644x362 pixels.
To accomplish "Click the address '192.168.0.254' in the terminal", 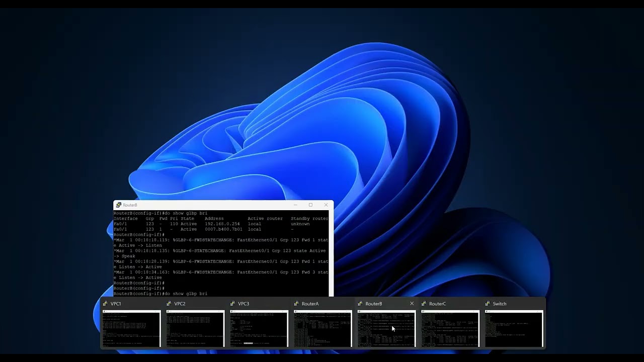I will click(x=222, y=224).
